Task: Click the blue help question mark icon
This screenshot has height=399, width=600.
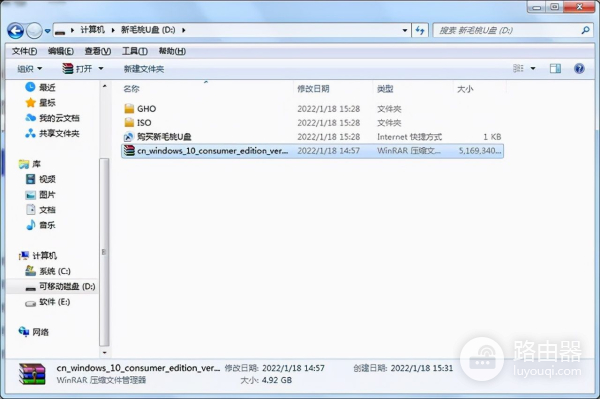Action: (579, 68)
